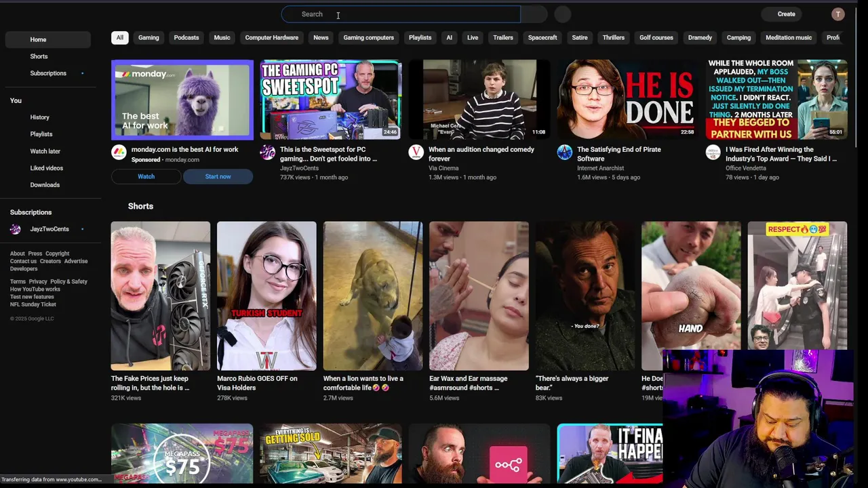Select the Thrillers filter chip
868x488 pixels.
[614, 38]
